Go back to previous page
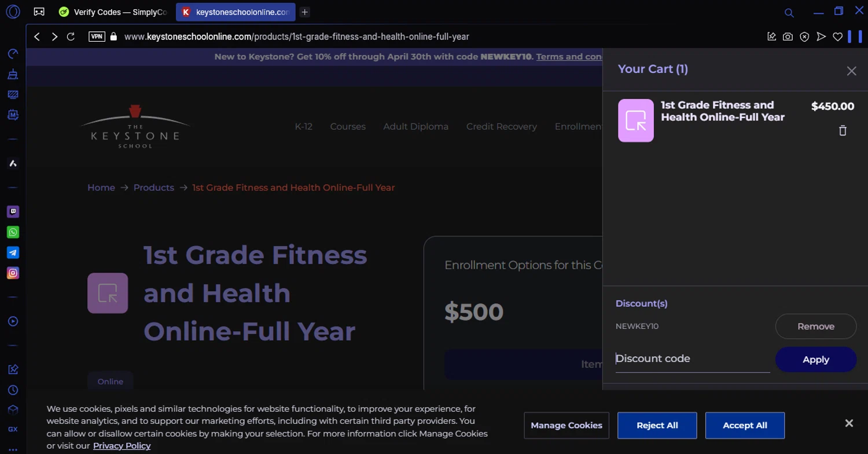Screen dimensions: 868x454 (37, 36)
